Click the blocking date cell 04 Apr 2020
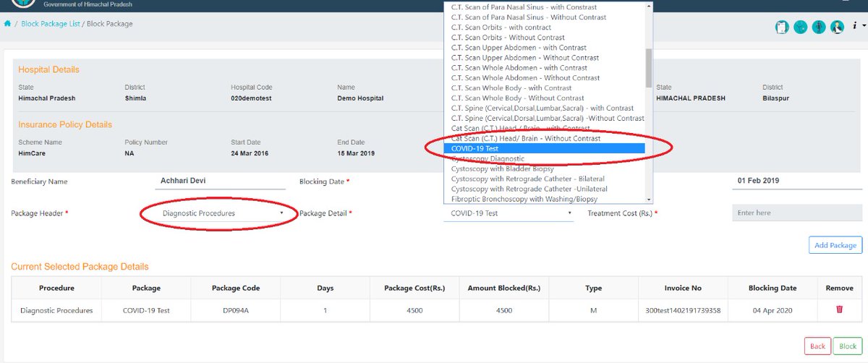Image resolution: width=868 pixels, height=363 pixels. (x=772, y=310)
